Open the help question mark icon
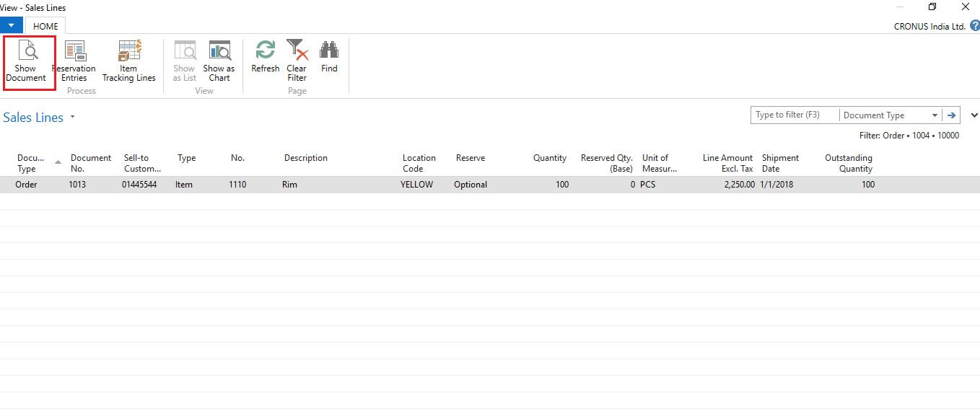This screenshot has width=980, height=414. click(x=974, y=26)
